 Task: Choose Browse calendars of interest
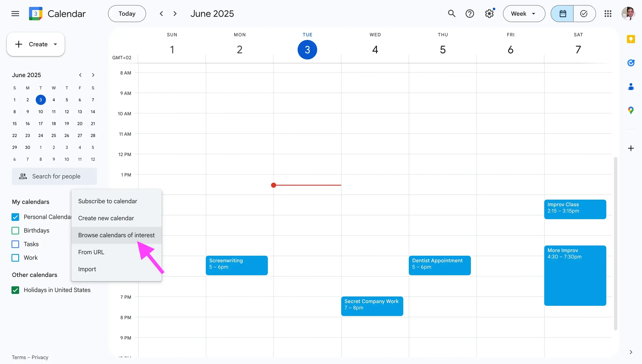tap(116, 235)
